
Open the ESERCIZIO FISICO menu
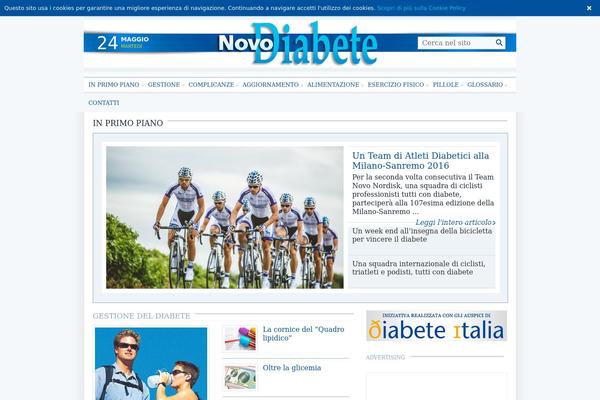[396, 85]
